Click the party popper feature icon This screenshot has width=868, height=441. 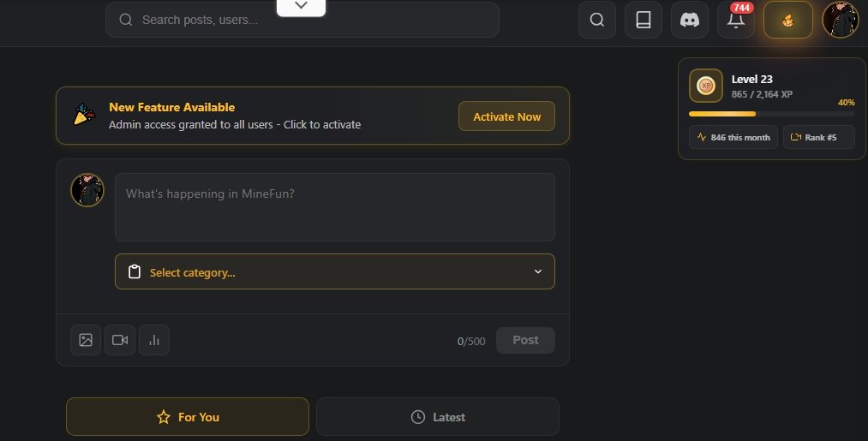(83, 116)
